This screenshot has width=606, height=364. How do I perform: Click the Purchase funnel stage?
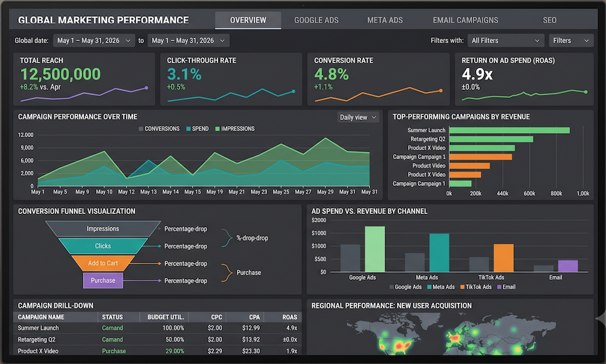point(103,281)
